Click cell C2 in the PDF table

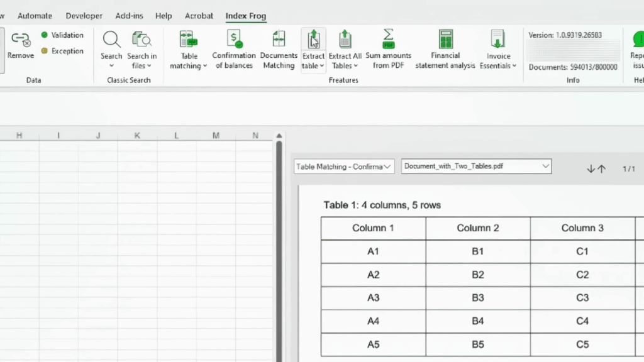click(582, 275)
